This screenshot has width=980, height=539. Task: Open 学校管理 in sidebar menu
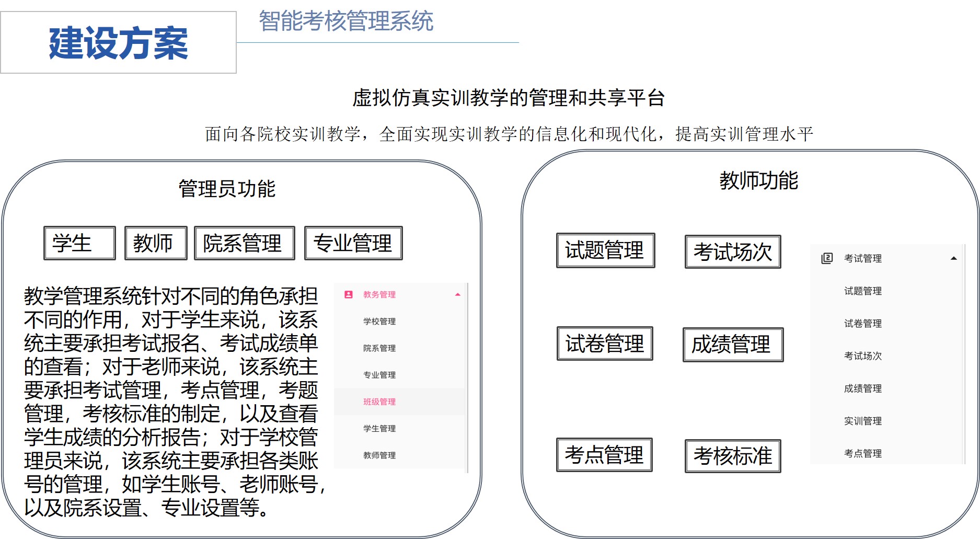pos(379,322)
